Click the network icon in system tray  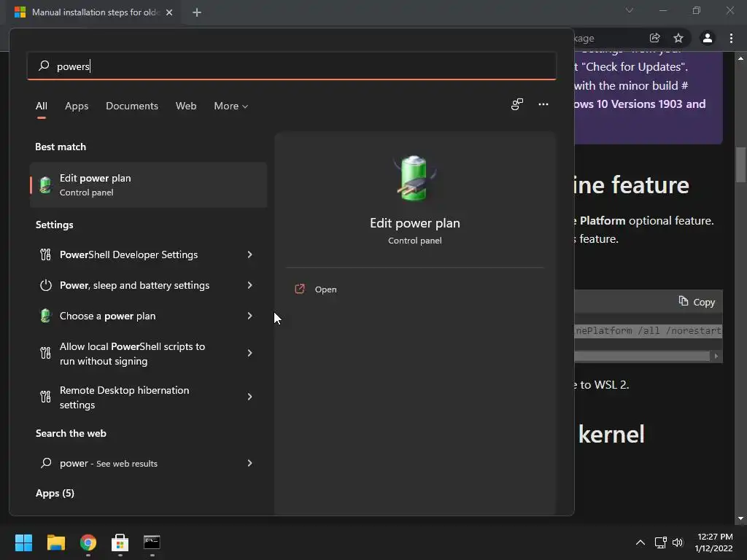pyautogui.click(x=660, y=542)
